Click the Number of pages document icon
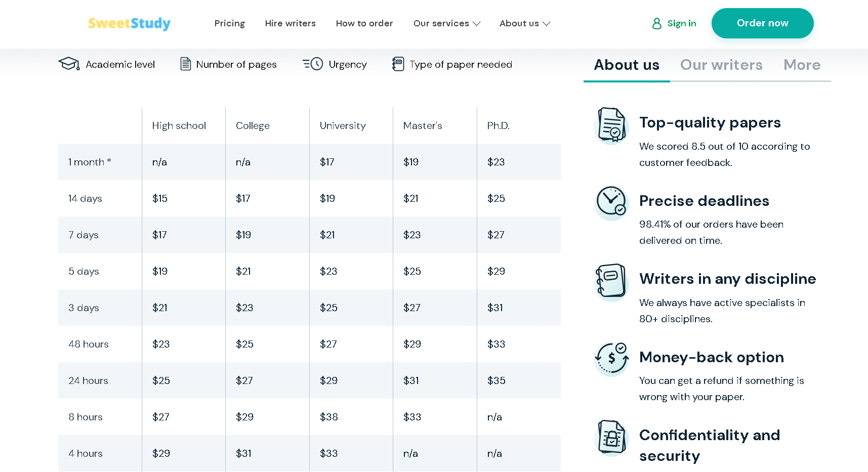The image size is (868, 472). coord(186,64)
